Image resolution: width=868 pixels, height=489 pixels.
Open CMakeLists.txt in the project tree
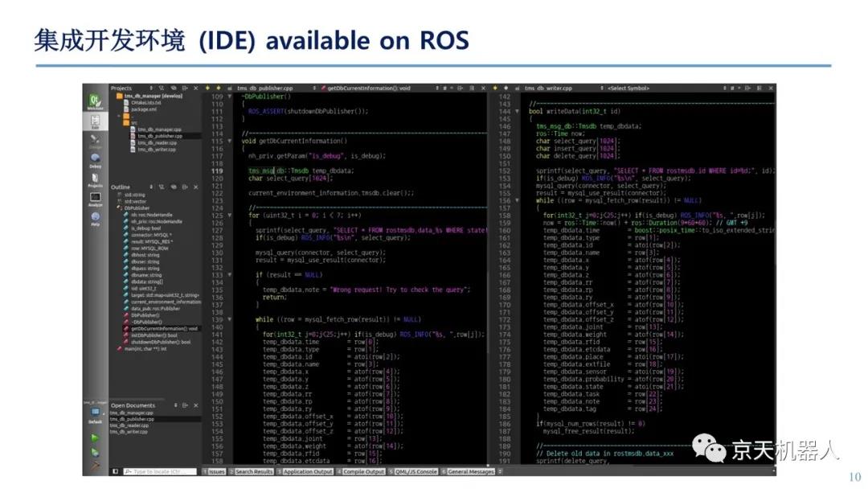tap(142, 102)
